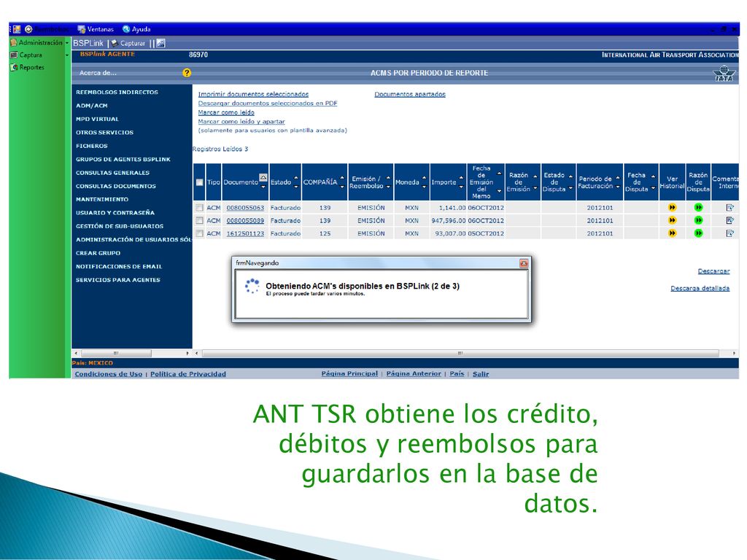Open MPD VIRTUAL menu item

click(97, 119)
